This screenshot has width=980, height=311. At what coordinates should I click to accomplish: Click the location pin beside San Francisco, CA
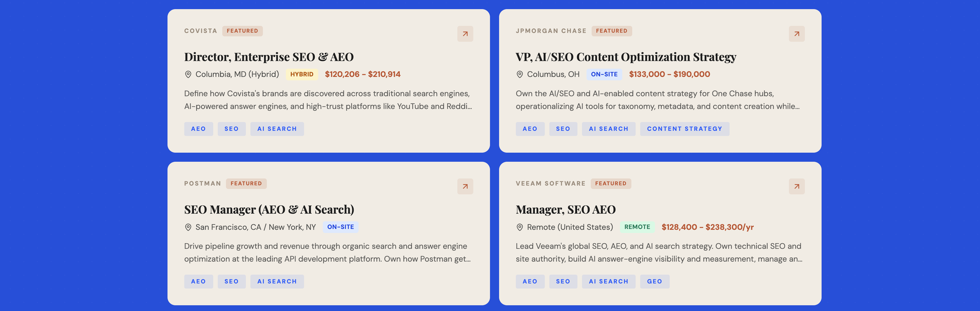188,227
